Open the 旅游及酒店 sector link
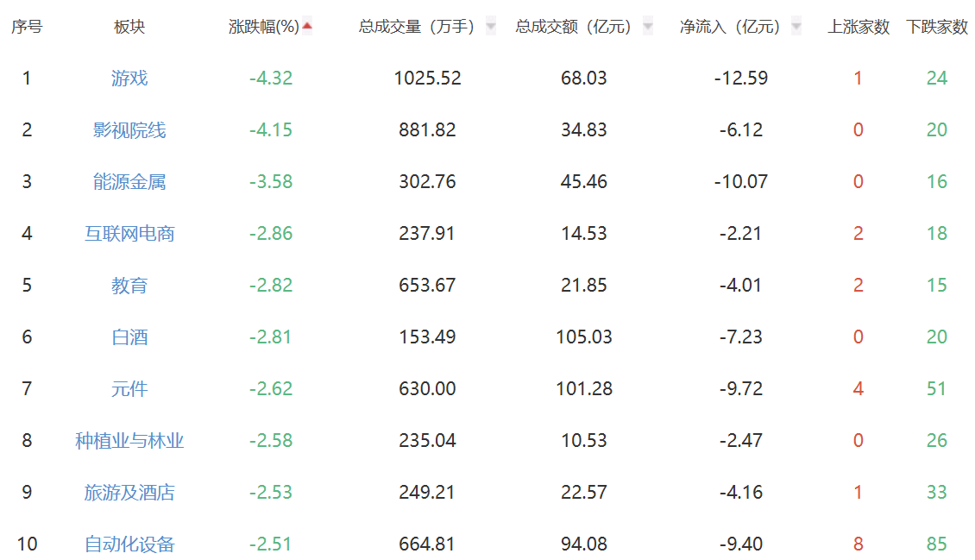 (129, 493)
